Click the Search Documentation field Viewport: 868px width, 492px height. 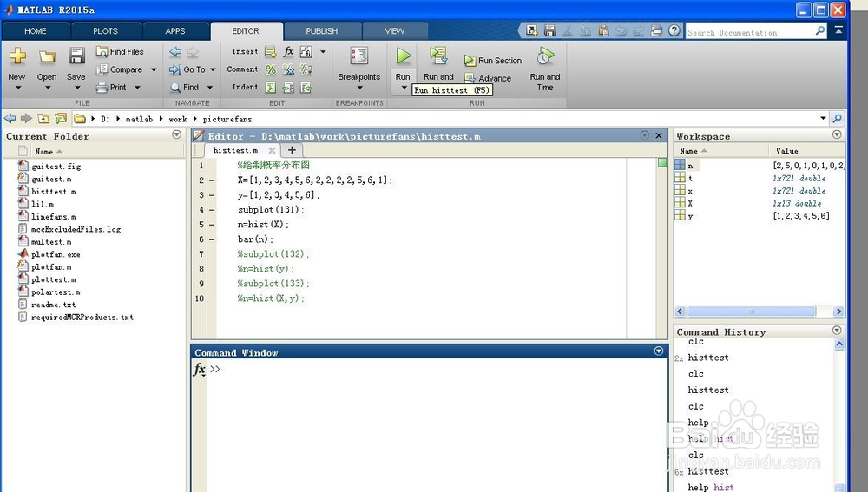click(x=751, y=32)
